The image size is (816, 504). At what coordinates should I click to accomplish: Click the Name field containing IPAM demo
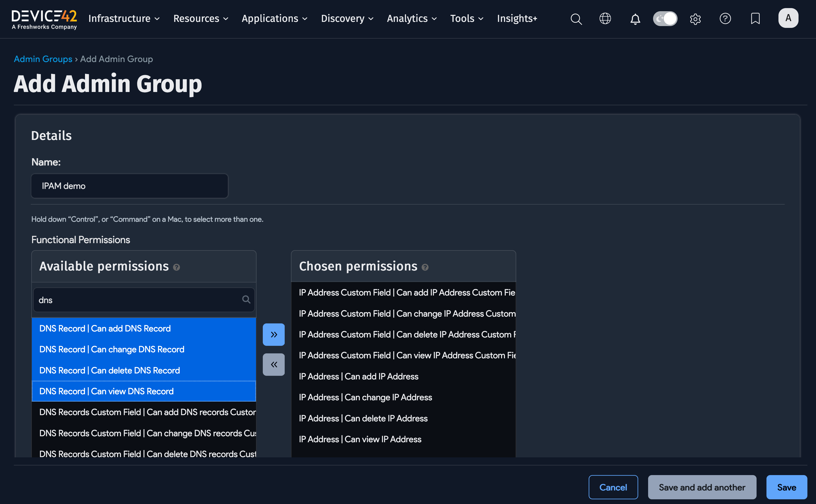click(129, 186)
